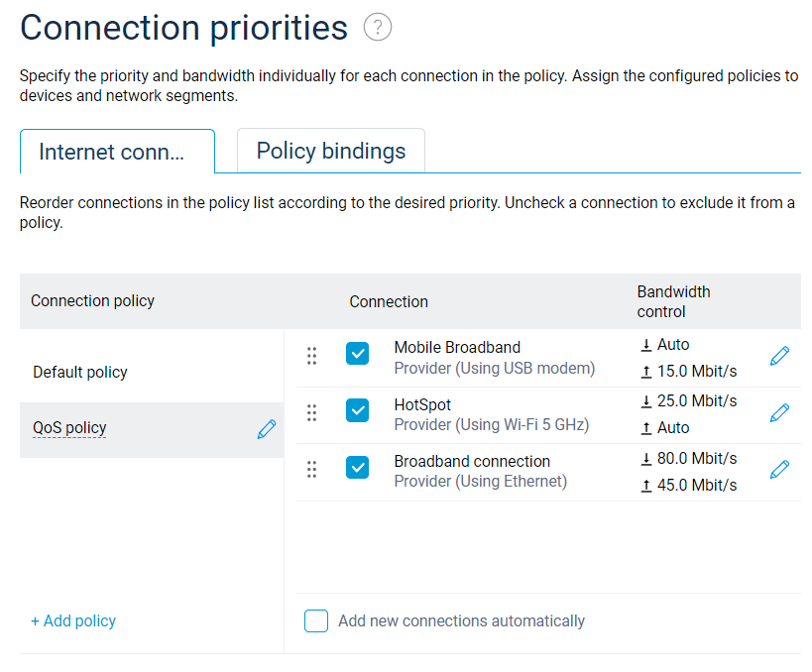Image resolution: width=812 pixels, height=672 pixels.
Task: Grab the drag handle for HotSpot
Action: click(311, 413)
